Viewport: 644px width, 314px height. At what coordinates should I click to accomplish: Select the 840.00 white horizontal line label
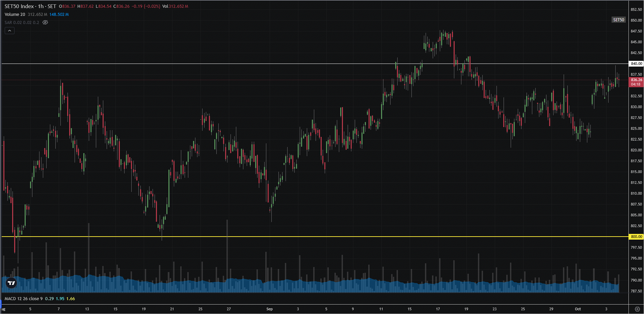coord(636,64)
